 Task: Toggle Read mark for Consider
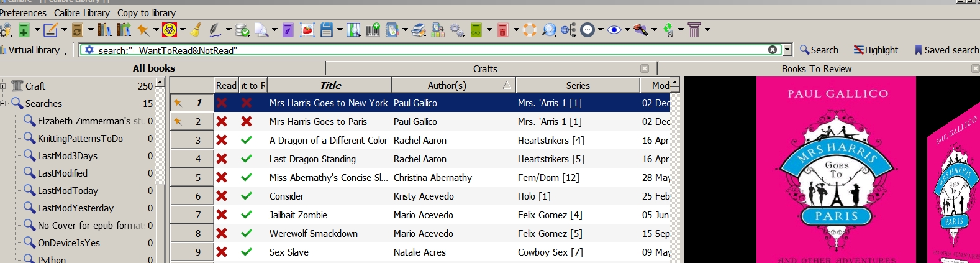click(x=222, y=196)
